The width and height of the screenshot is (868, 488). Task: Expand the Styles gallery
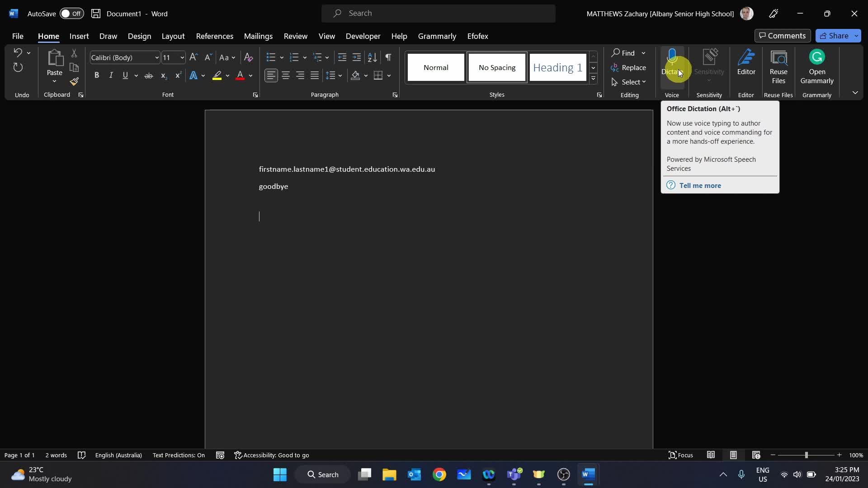click(593, 78)
